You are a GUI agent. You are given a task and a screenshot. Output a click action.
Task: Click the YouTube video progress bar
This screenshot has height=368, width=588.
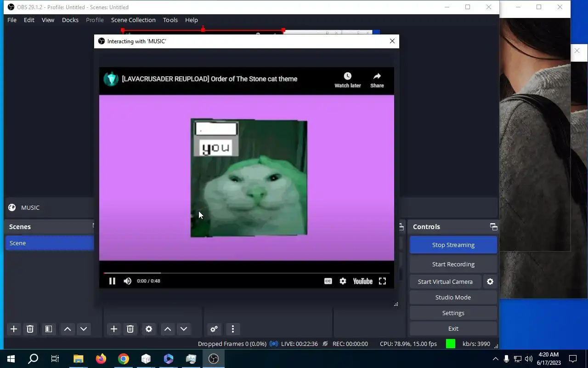click(x=247, y=273)
